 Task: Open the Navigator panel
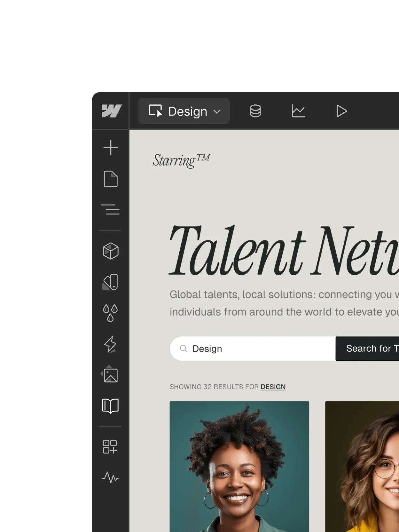coord(111,209)
